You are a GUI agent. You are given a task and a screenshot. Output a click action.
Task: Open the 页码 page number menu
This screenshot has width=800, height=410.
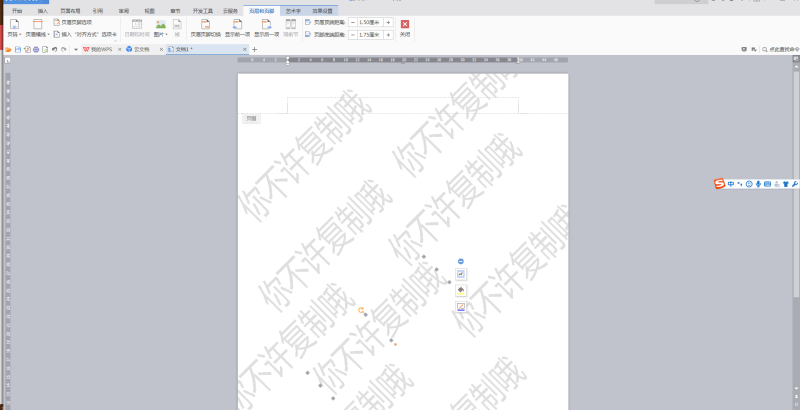pyautogui.click(x=14, y=29)
